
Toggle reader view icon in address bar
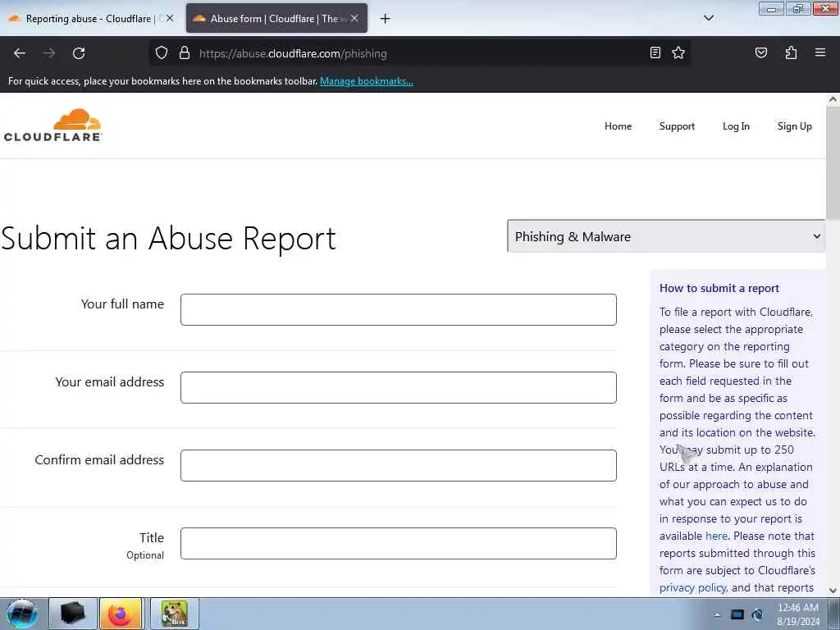(655, 52)
